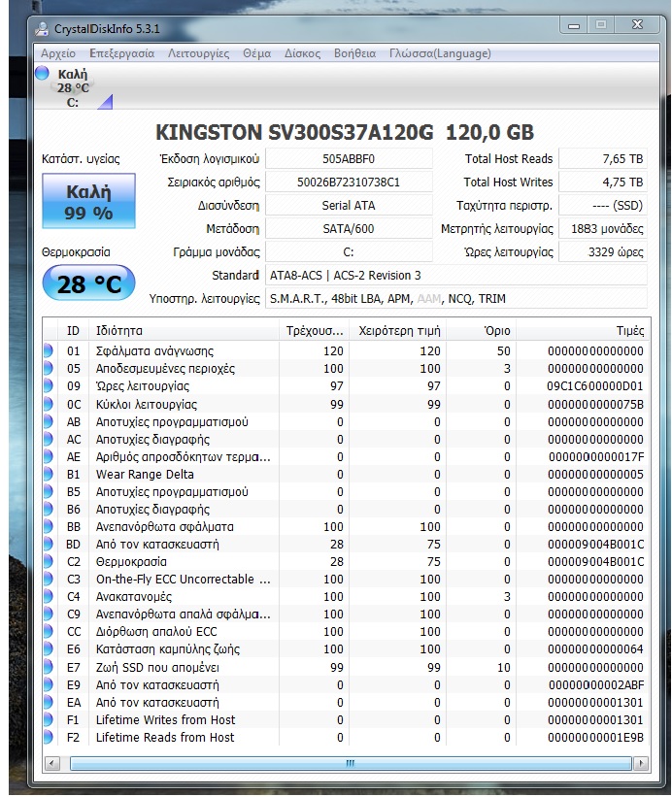Click the status orb for row AE
The height and width of the screenshot is (797, 672).
click(49, 456)
